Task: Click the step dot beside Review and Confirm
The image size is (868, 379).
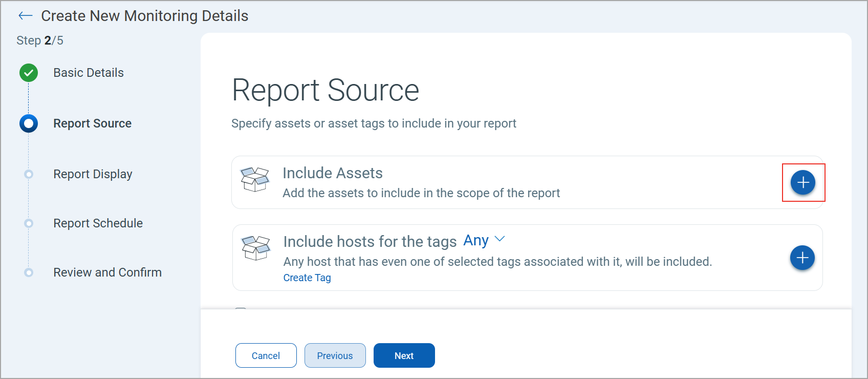Action: 29,272
